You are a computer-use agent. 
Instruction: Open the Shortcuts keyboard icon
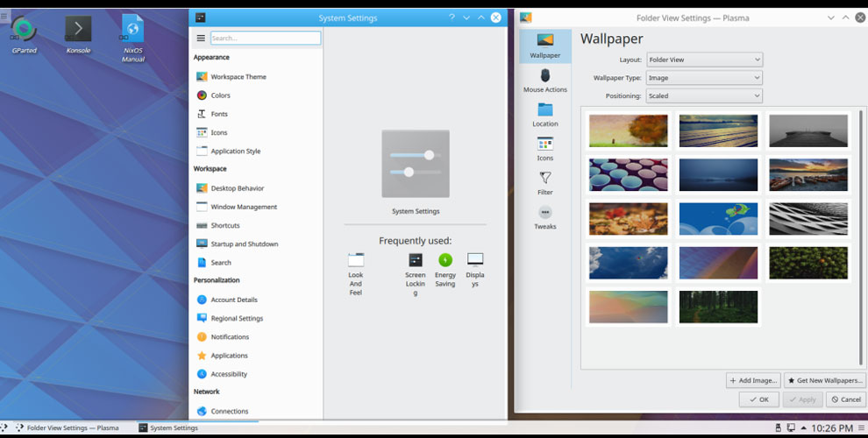coord(202,226)
